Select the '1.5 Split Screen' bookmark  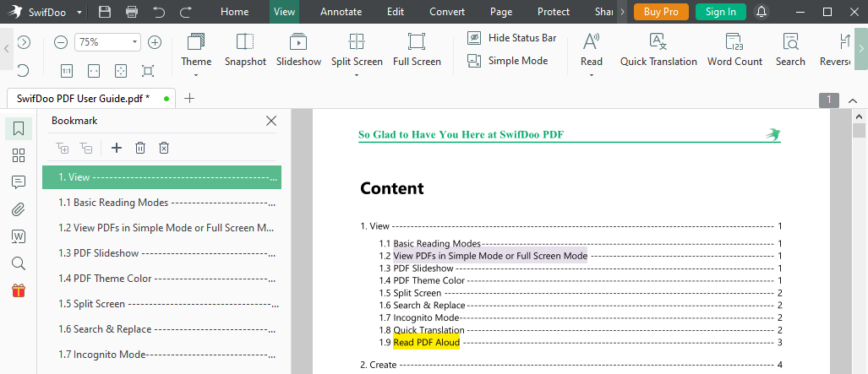tap(161, 304)
